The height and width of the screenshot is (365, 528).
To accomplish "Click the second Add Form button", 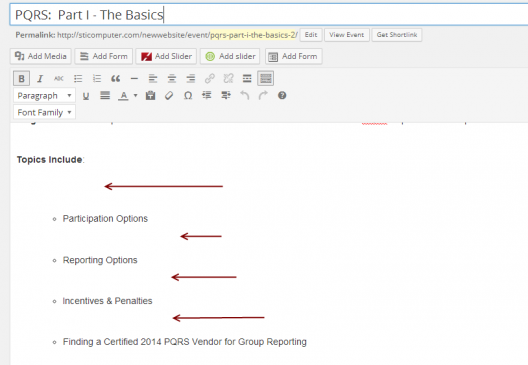I will pos(294,56).
